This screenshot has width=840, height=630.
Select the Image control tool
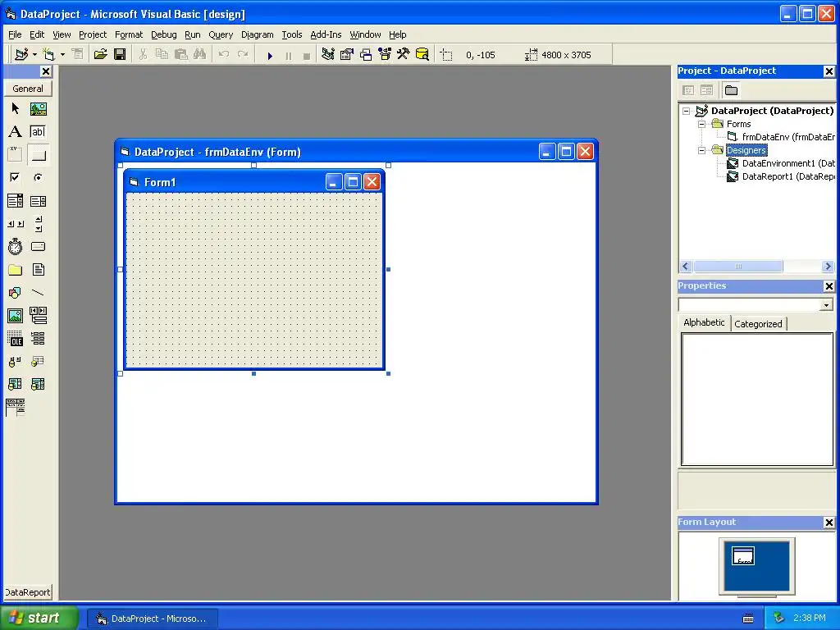[x=15, y=316]
